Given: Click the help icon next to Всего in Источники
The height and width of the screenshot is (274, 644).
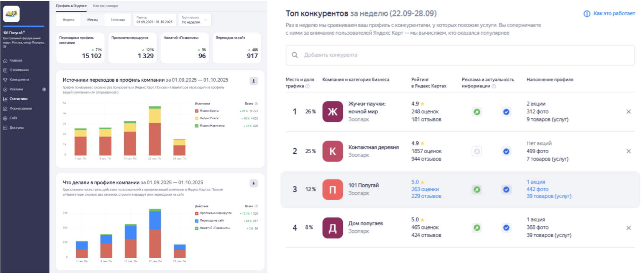Looking at the screenshot, I should click(x=256, y=103).
